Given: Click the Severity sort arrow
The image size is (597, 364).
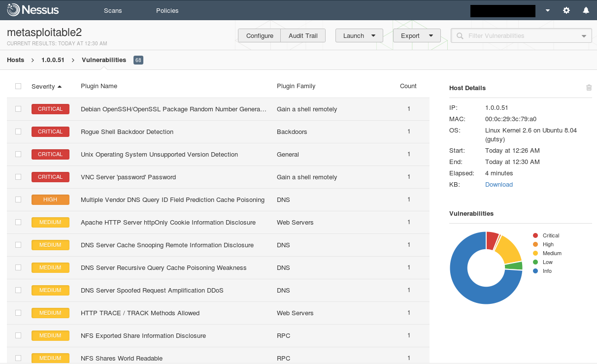Looking at the screenshot, I should (60, 87).
